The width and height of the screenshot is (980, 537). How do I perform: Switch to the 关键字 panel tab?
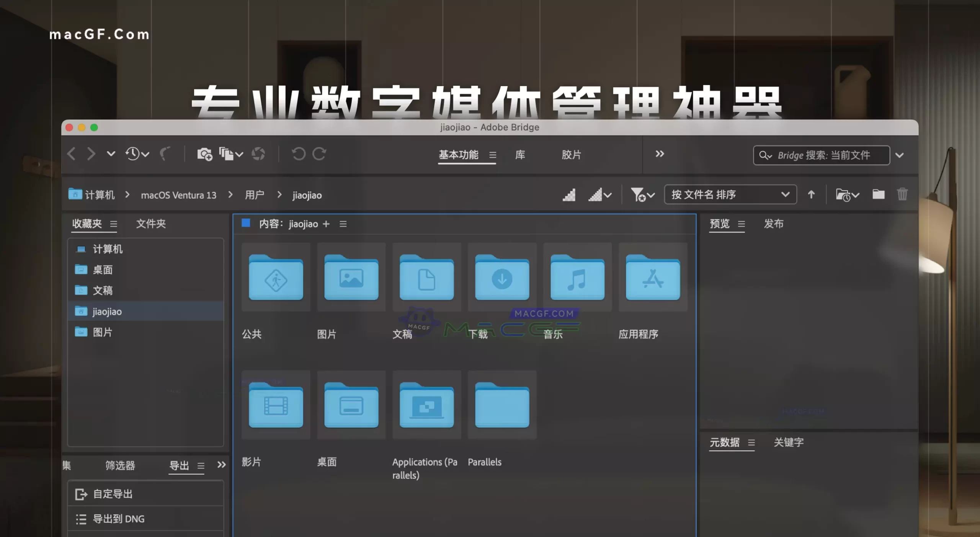point(788,442)
